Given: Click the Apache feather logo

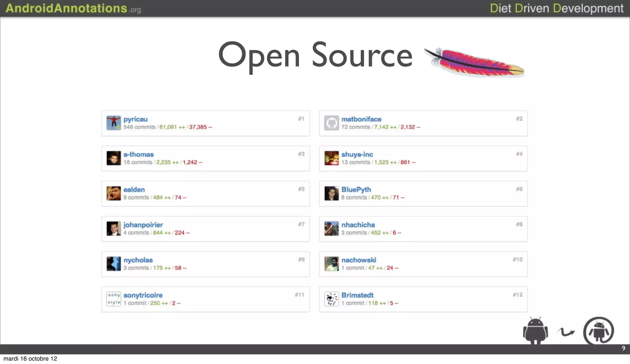Looking at the screenshot, I should click(x=474, y=62).
